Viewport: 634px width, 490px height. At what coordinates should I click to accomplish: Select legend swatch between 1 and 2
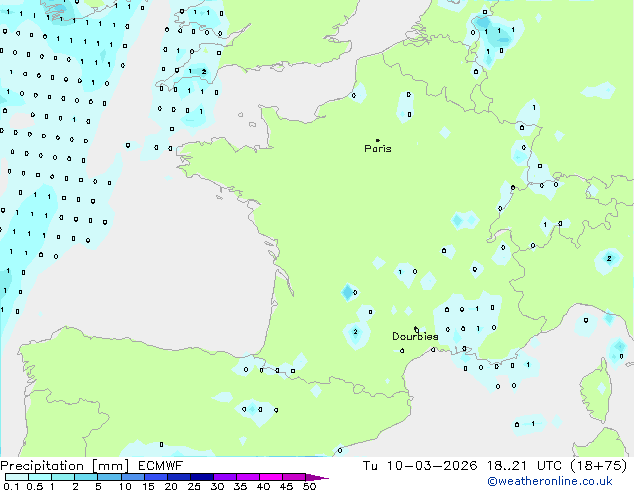(x=63, y=477)
